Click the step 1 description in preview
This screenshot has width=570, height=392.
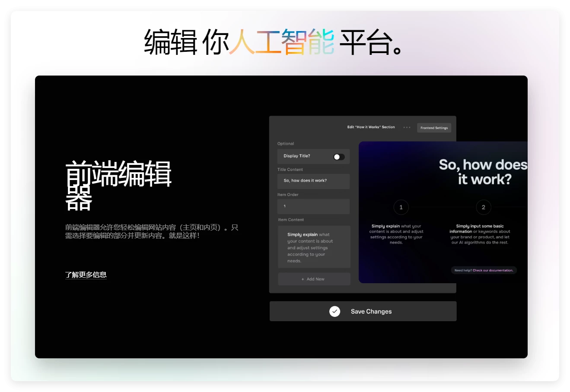click(x=396, y=234)
